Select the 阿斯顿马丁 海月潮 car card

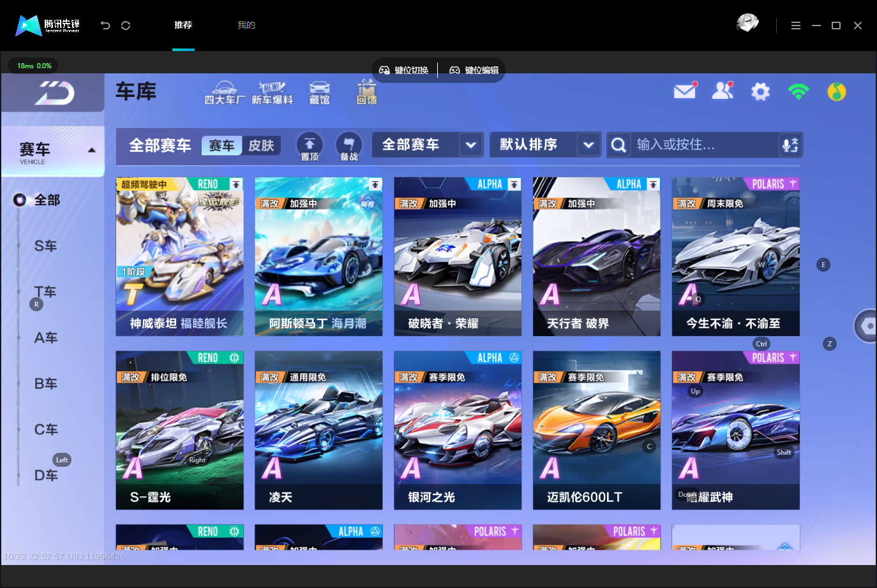click(x=319, y=256)
